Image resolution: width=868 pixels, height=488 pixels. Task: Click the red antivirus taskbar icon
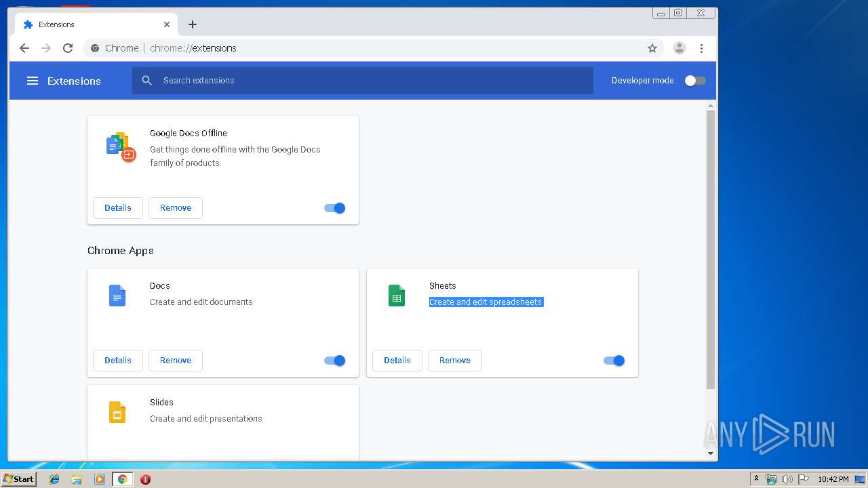145,479
